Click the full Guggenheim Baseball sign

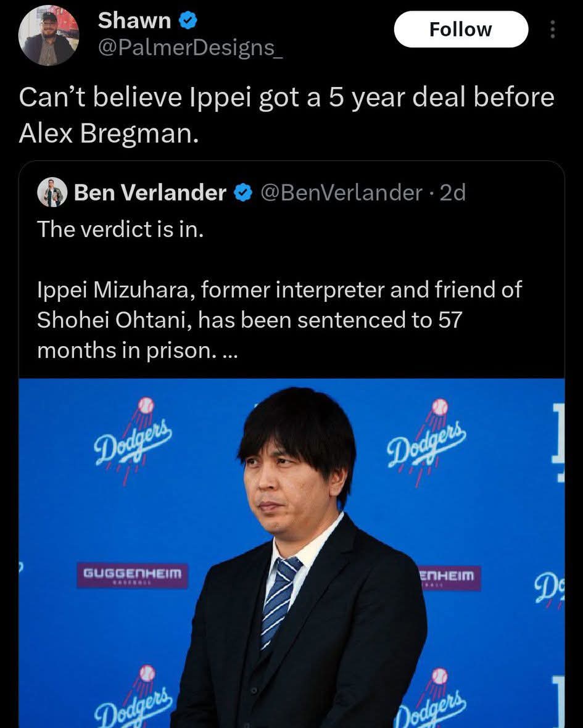tap(132, 575)
